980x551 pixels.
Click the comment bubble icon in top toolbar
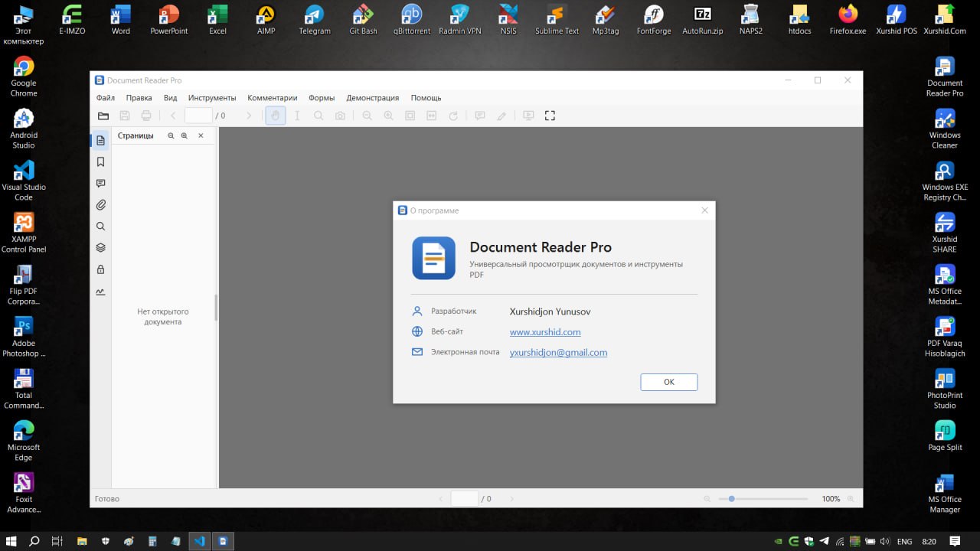click(x=480, y=116)
